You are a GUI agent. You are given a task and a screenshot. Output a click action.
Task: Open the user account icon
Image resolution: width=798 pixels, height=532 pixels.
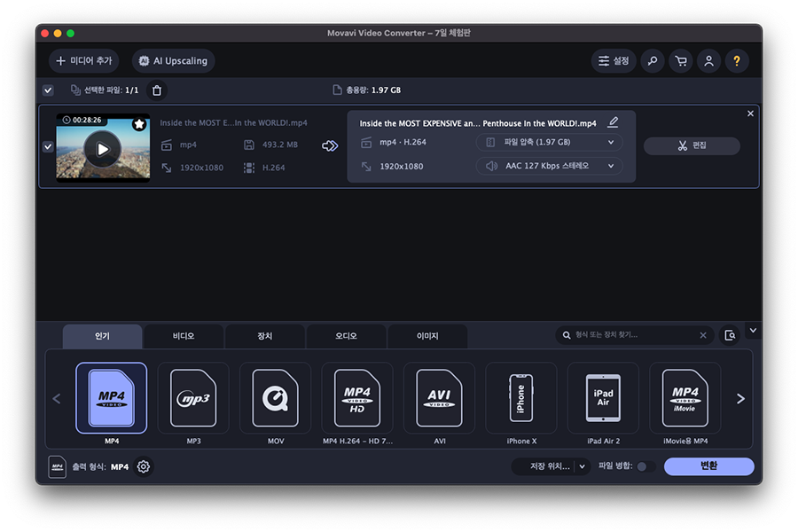709,61
